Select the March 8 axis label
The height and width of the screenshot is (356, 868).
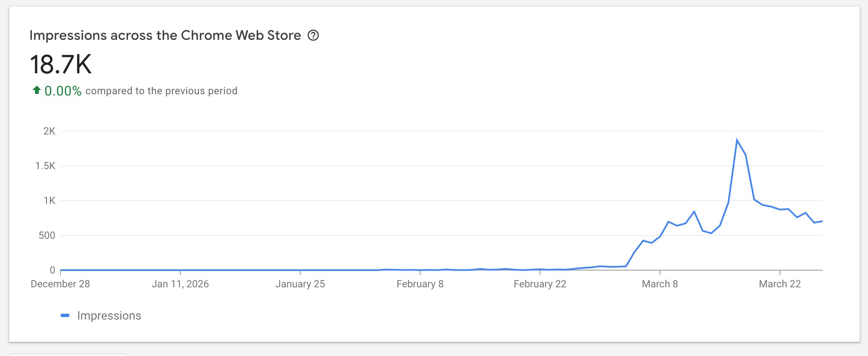660,284
